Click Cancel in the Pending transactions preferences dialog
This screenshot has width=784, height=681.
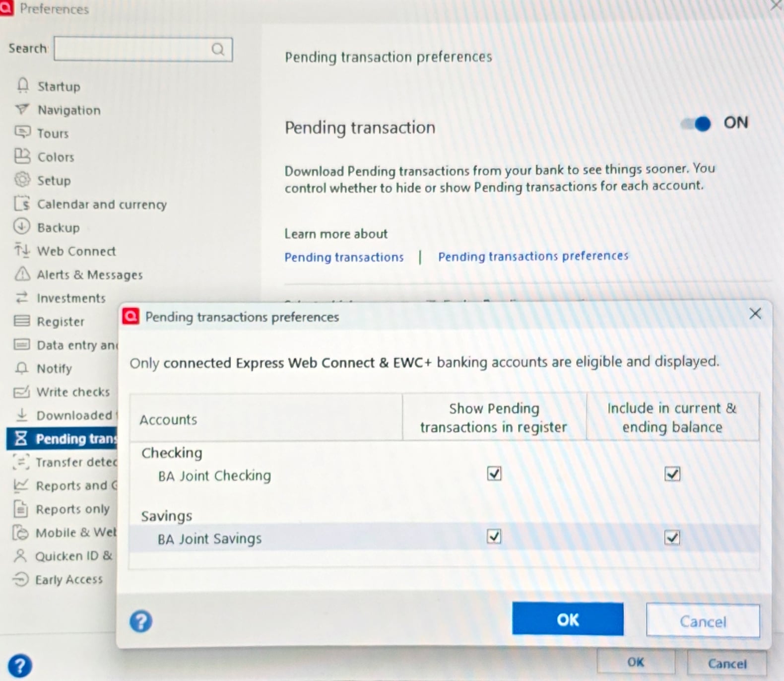[703, 620]
